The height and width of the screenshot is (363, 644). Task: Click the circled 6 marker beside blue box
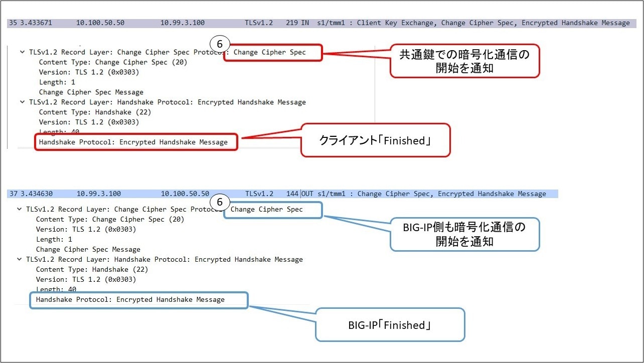click(x=219, y=202)
